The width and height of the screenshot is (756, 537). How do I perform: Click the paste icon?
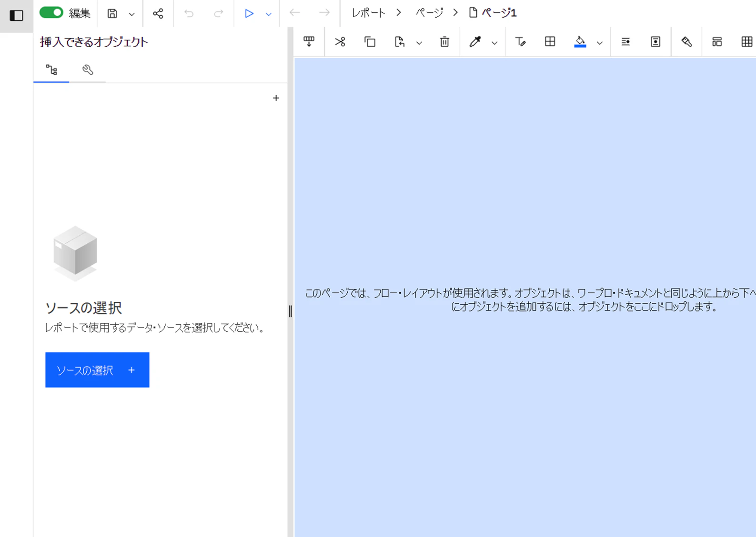point(400,42)
